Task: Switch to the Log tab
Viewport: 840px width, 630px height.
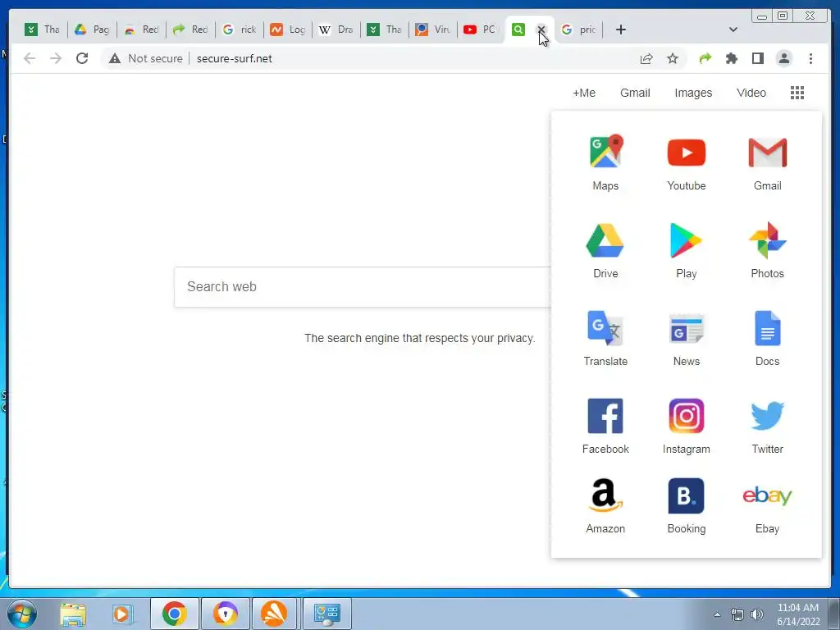Action: coord(288,30)
